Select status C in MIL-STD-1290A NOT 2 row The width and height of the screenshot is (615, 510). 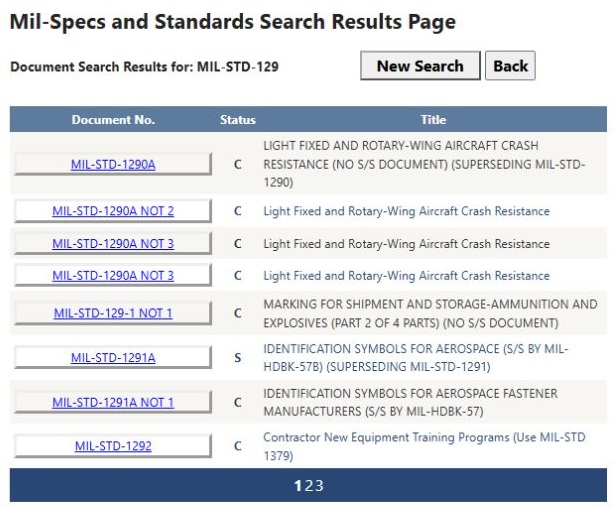pyautogui.click(x=238, y=211)
